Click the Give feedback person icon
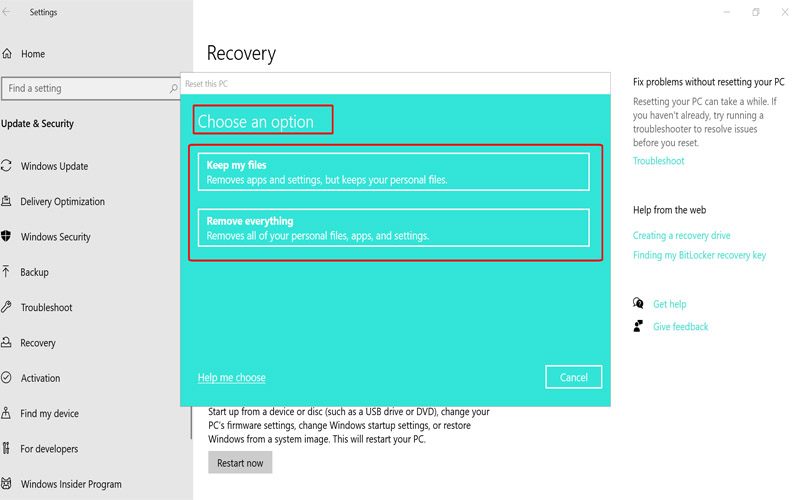The height and width of the screenshot is (500, 800). [x=638, y=326]
